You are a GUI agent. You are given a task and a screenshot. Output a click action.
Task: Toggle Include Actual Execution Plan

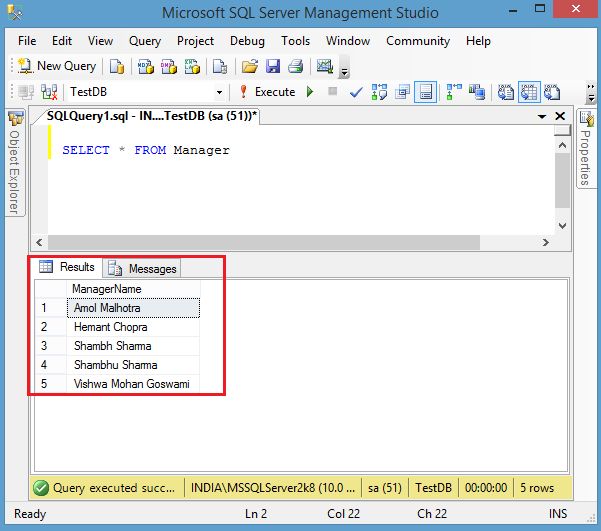454,92
